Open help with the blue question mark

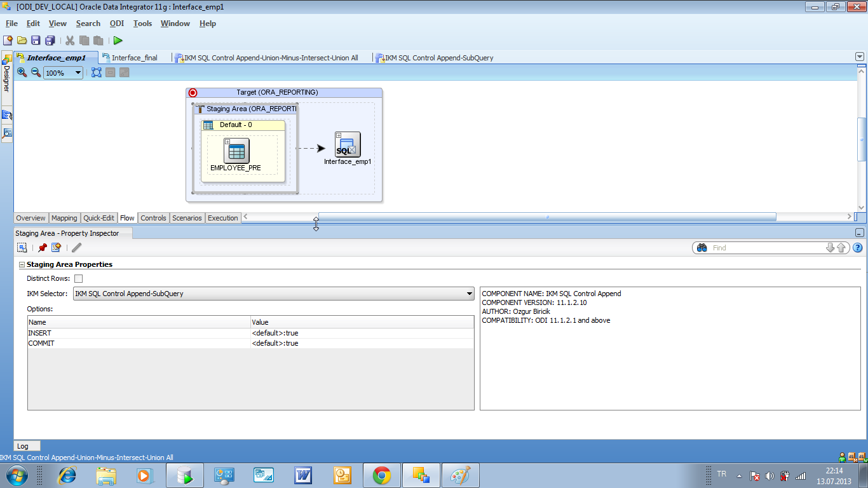click(858, 248)
